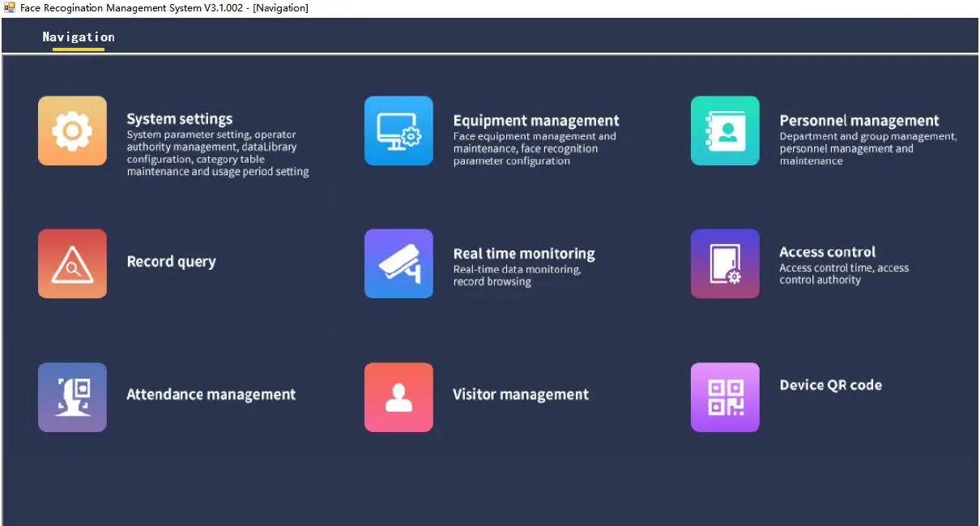Click the System settings title text
Screen dimensions: 980x526
click(180, 119)
